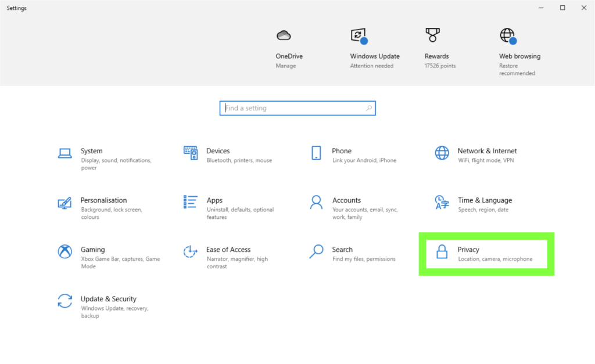This screenshot has height=364, width=595.
Task: Open Accounts settings label
Action: pyautogui.click(x=346, y=200)
